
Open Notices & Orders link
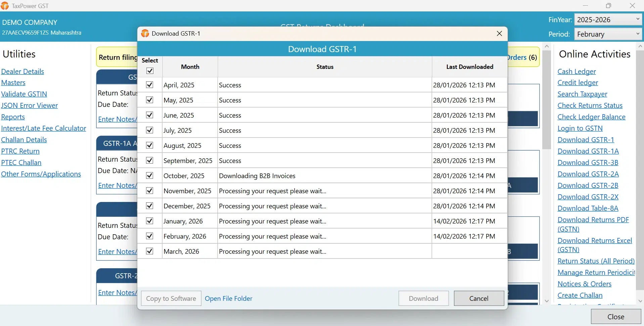coord(585,284)
